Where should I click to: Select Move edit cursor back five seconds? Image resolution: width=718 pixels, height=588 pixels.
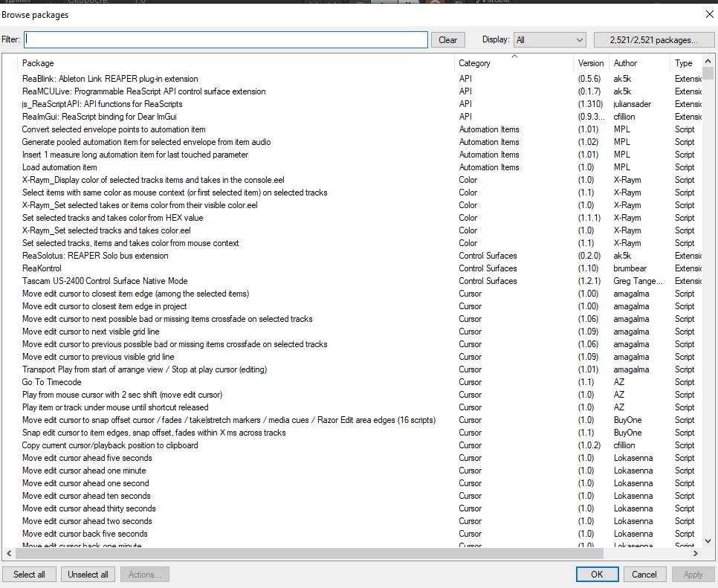[85, 534]
